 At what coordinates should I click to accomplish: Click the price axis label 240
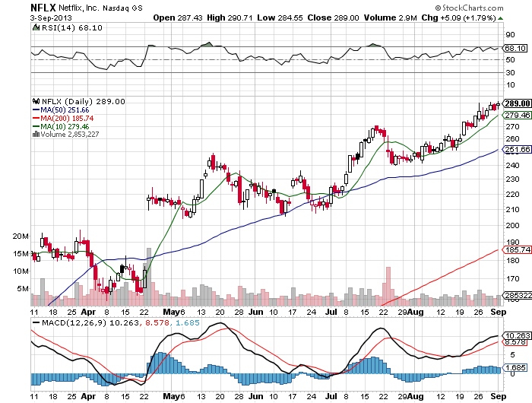[512, 165]
